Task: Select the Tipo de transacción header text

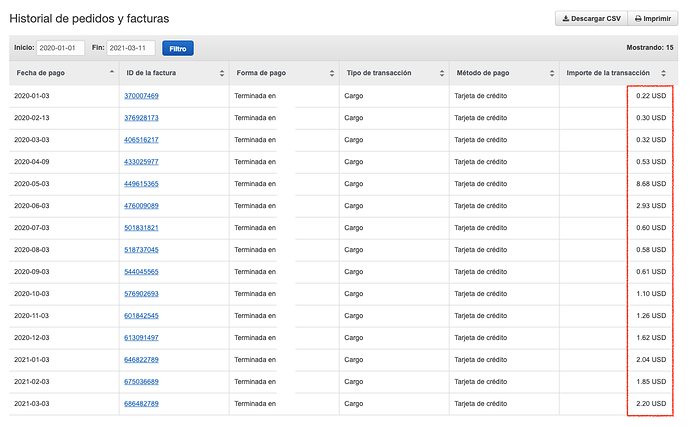Action: 379,73
